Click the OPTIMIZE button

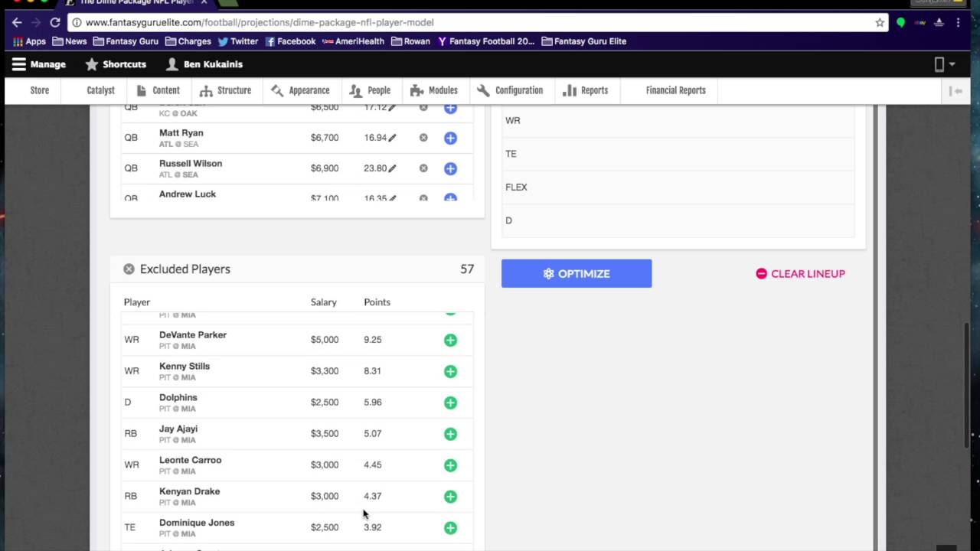[577, 274]
